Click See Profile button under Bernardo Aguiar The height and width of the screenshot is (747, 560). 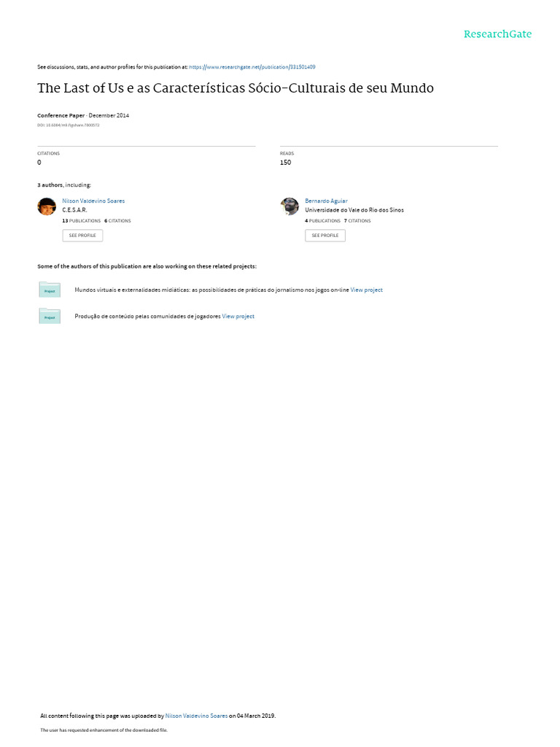[325, 236]
